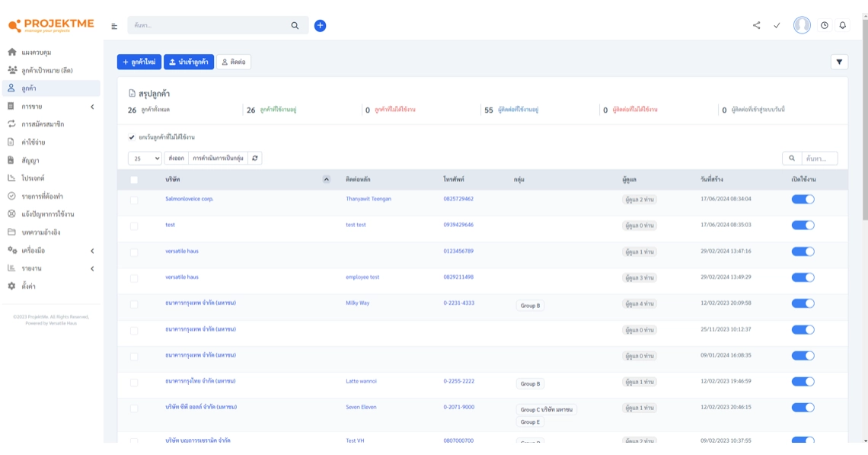Open the clock timer icon
This screenshot has width=868, height=455.
[x=824, y=26]
